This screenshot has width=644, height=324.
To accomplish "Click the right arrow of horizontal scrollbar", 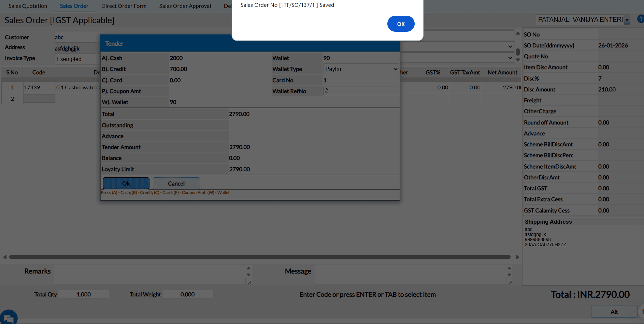I will 517,257.
